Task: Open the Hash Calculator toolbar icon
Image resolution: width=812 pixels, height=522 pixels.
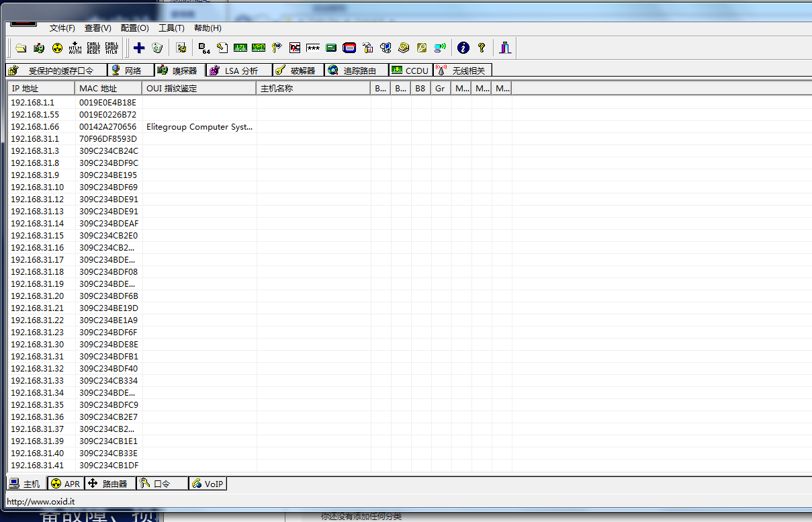Action: [331, 48]
